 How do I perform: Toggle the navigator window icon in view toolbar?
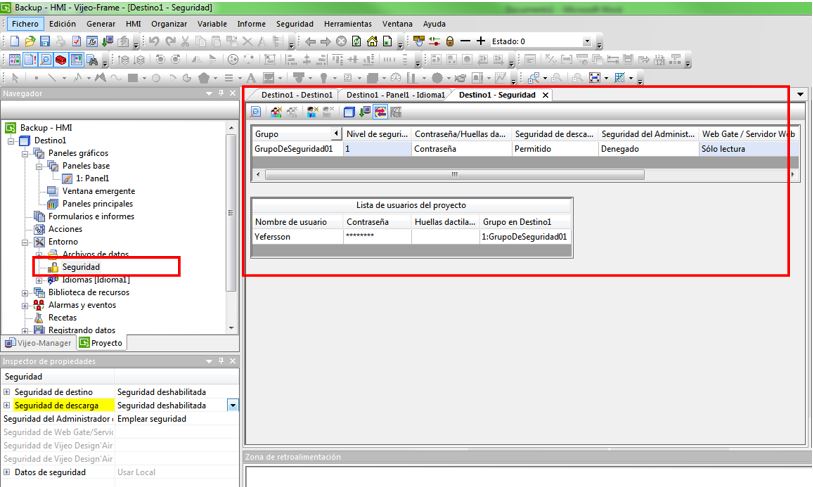point(15,60)
